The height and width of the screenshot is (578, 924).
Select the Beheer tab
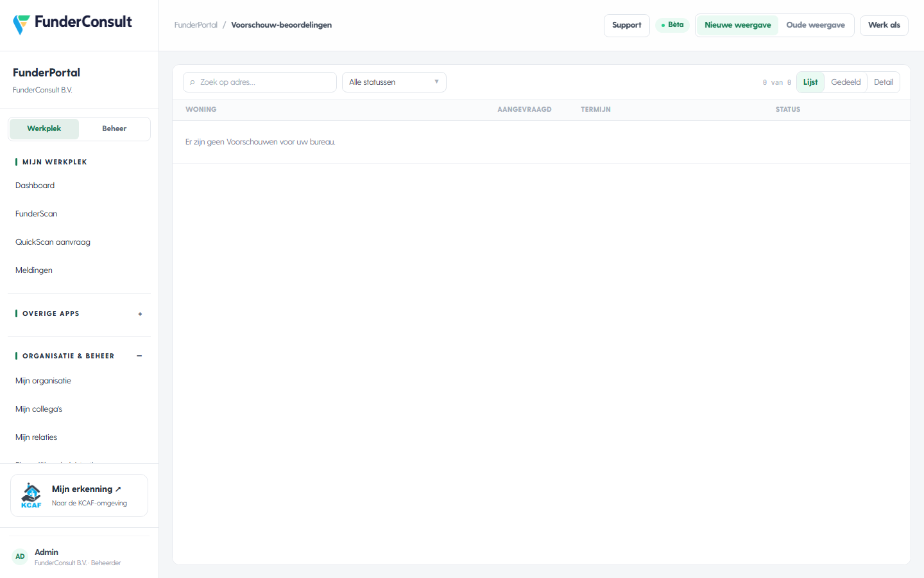tap(114, 128)
